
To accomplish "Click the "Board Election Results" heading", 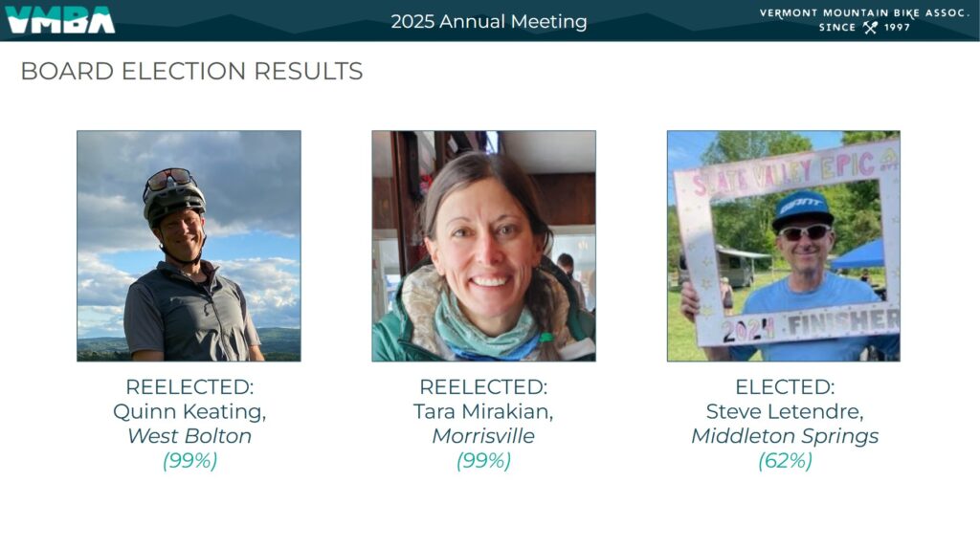I will point(191,71).
